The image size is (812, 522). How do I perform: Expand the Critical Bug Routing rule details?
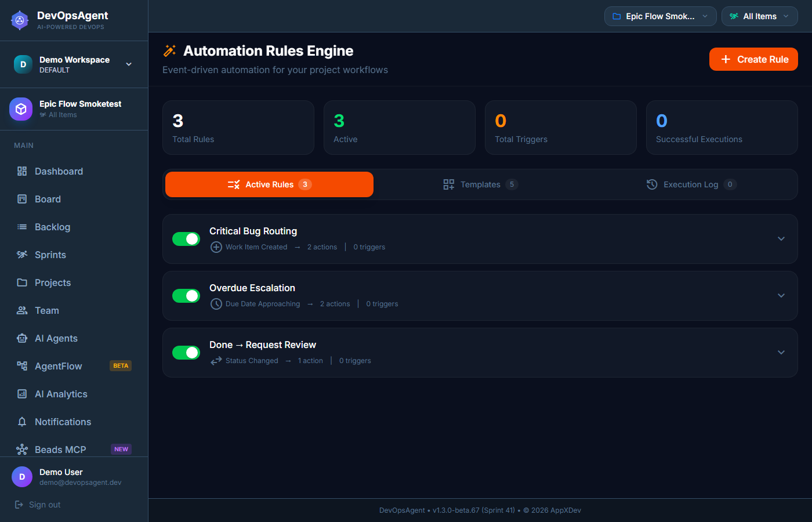coord(781,239)
